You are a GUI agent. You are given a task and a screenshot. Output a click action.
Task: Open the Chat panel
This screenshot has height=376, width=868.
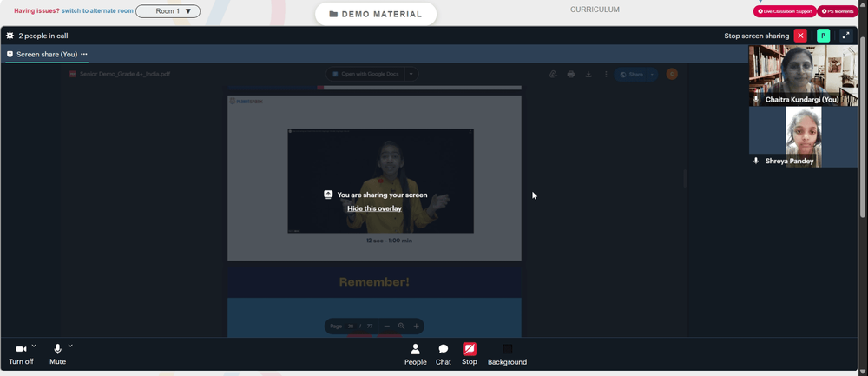(x=444, y=354)
